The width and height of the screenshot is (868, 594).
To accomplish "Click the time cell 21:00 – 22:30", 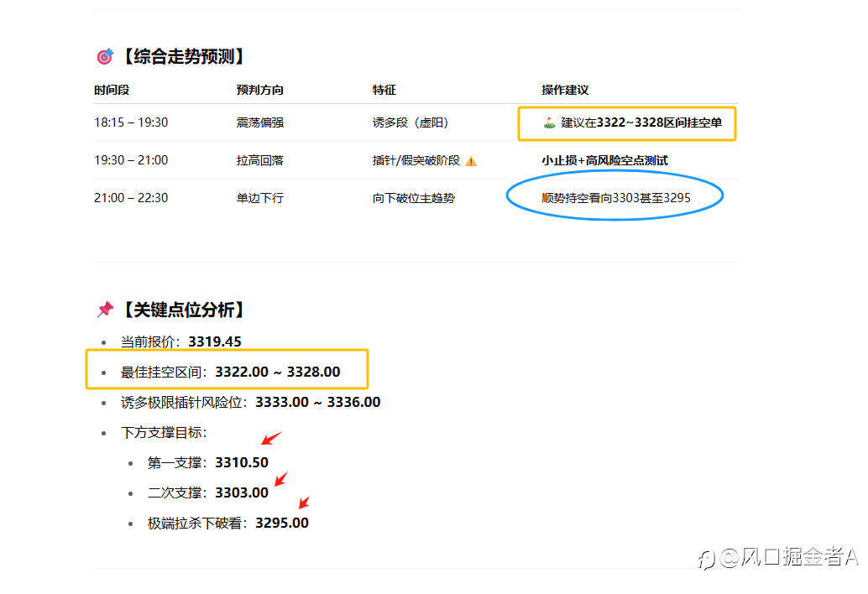I will click(x=131, y=197).
